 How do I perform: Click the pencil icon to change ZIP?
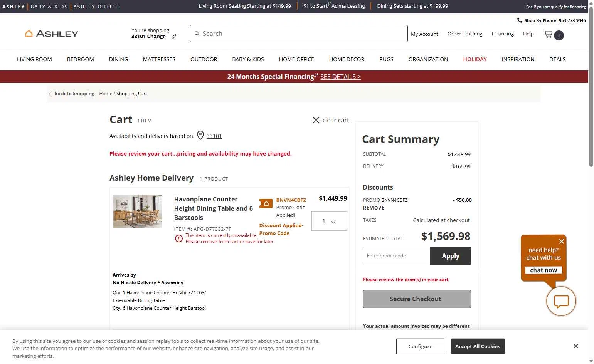(174, 37)
